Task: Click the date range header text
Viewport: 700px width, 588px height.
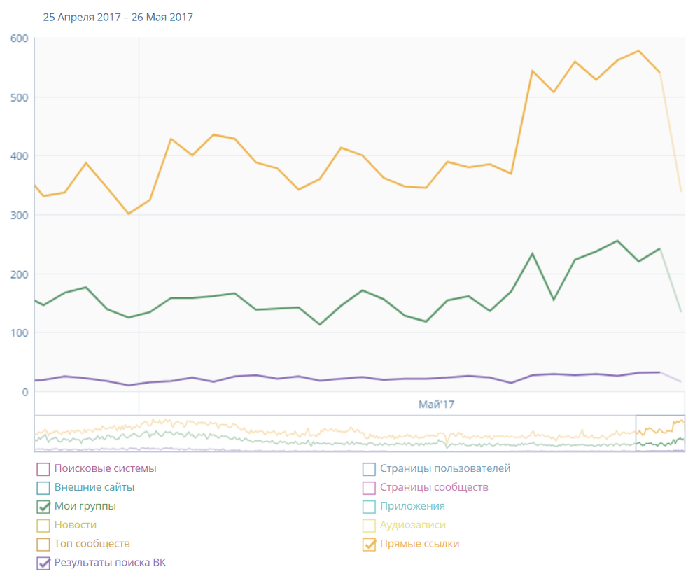Action: click(118, 17)
